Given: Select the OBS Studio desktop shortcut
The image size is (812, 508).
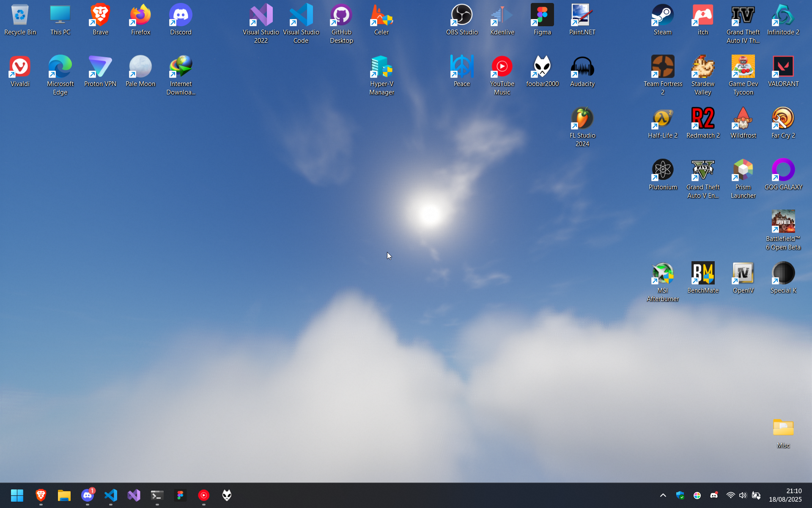Looking at the screenshot, I should [x=462, y=20].
